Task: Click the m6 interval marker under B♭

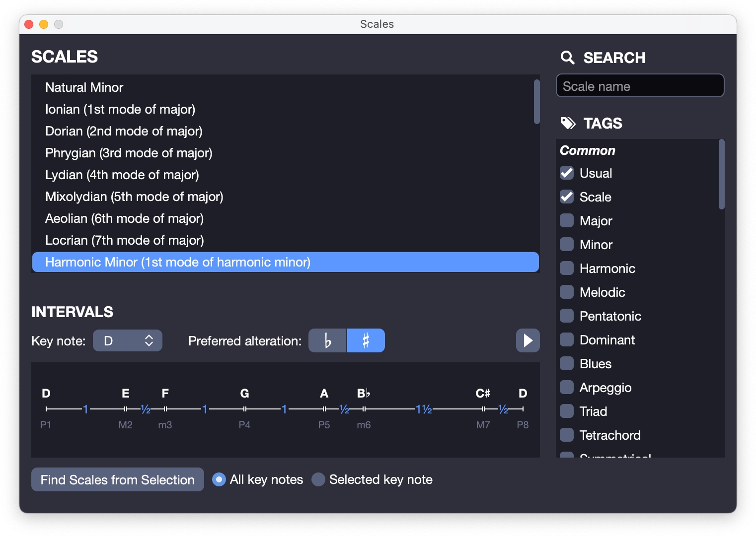Action: pyautogui.click(x=364, y=425)
